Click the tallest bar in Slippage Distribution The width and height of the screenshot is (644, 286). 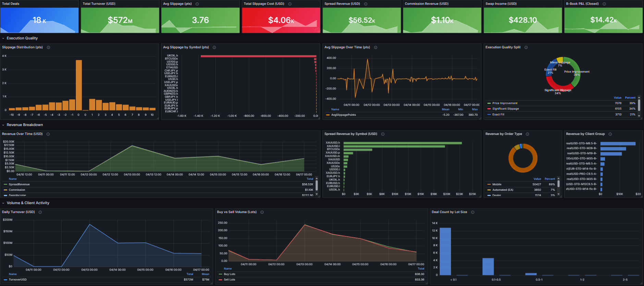[x=79, y=85]
